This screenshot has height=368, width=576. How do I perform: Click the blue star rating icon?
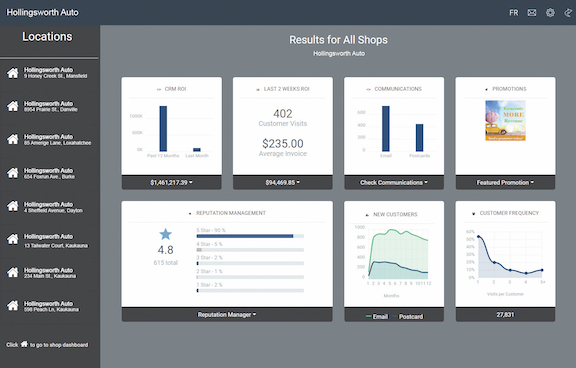[165, 234]
